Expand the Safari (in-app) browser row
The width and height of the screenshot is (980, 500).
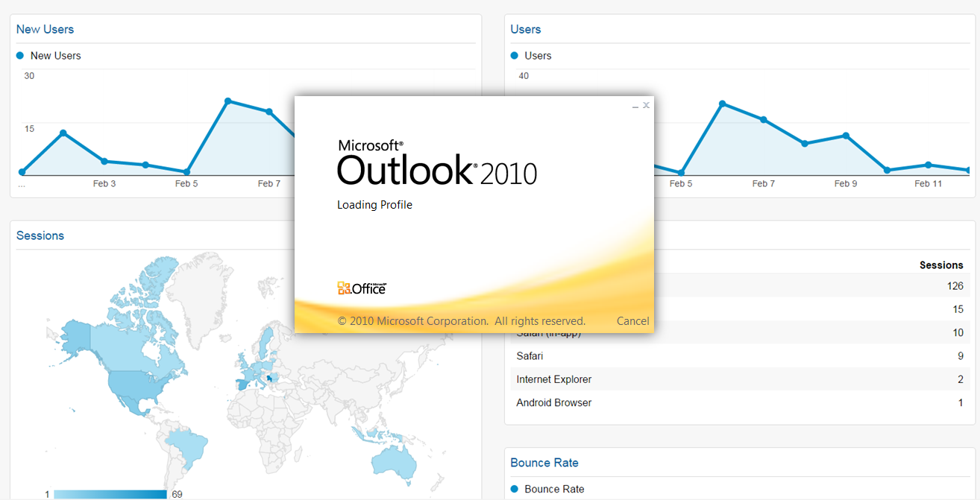click(548, 332)
